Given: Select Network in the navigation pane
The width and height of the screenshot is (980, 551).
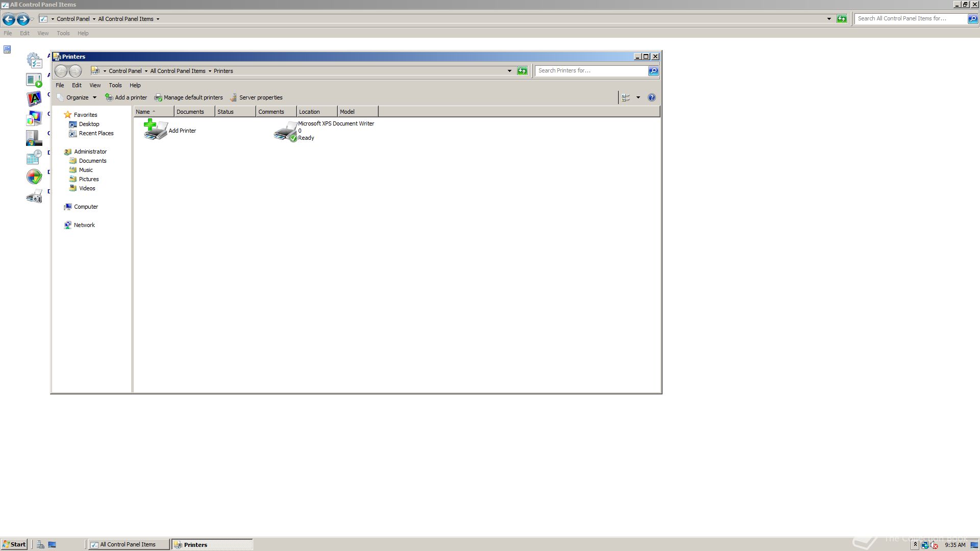Looking at the screenshot, I should 84,225.
